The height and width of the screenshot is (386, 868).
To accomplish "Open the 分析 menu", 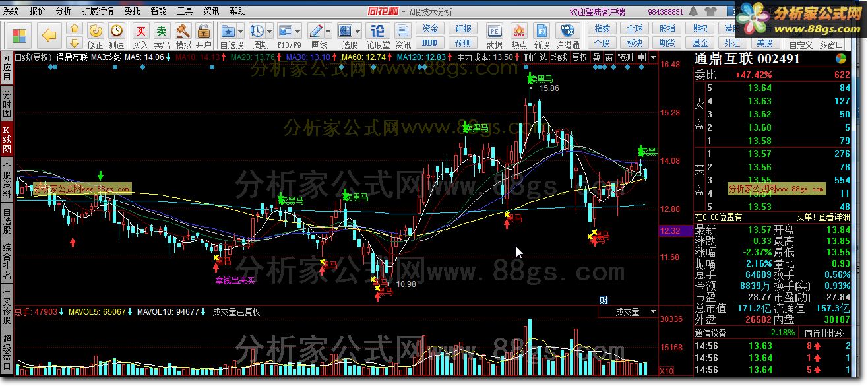I will tap(64, 11).
